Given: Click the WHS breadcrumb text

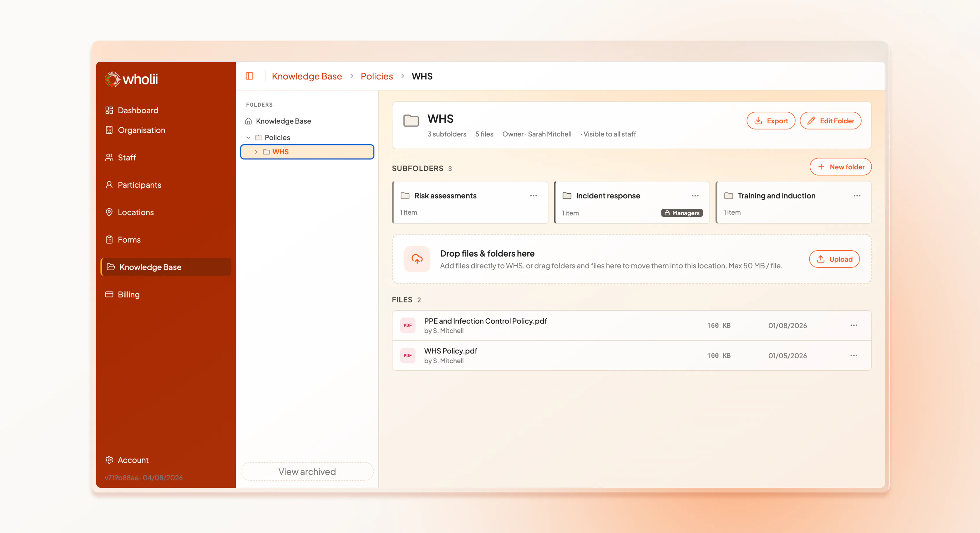Looking at the screenshot, I should [x=422, y=76].
